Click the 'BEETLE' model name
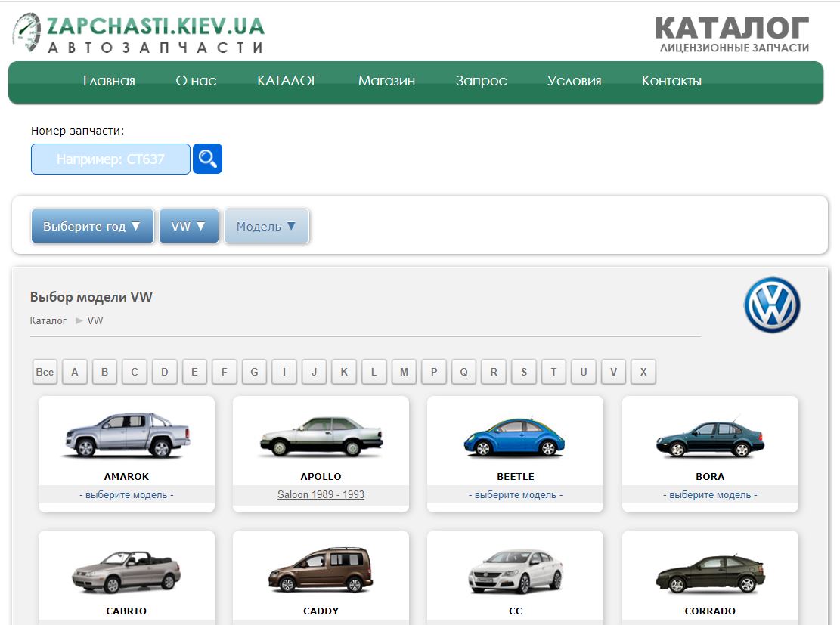The width and height of the screenshot is (840, 625). click(x=516, y=476)
